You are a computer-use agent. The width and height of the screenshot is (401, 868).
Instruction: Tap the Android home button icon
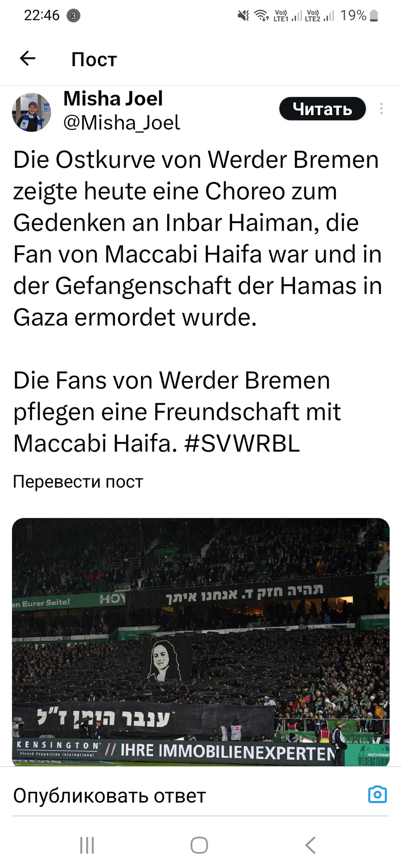pos(199,845)
